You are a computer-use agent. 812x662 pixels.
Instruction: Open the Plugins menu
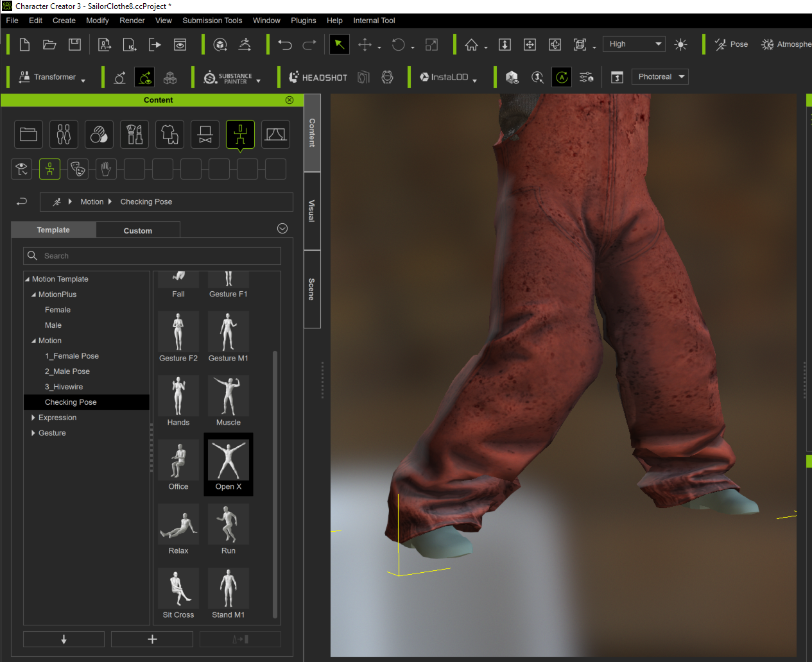(x=303, y=21)
